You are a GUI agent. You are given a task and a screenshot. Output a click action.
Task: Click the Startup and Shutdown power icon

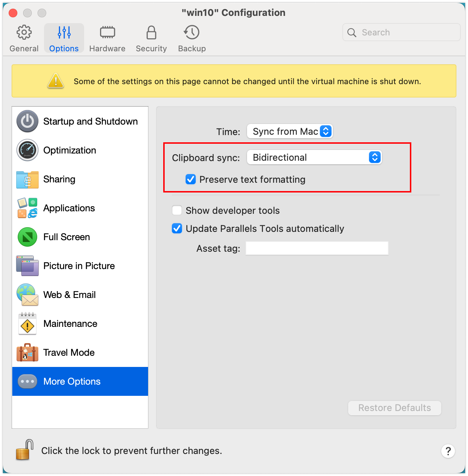click(x=27, y=121)
